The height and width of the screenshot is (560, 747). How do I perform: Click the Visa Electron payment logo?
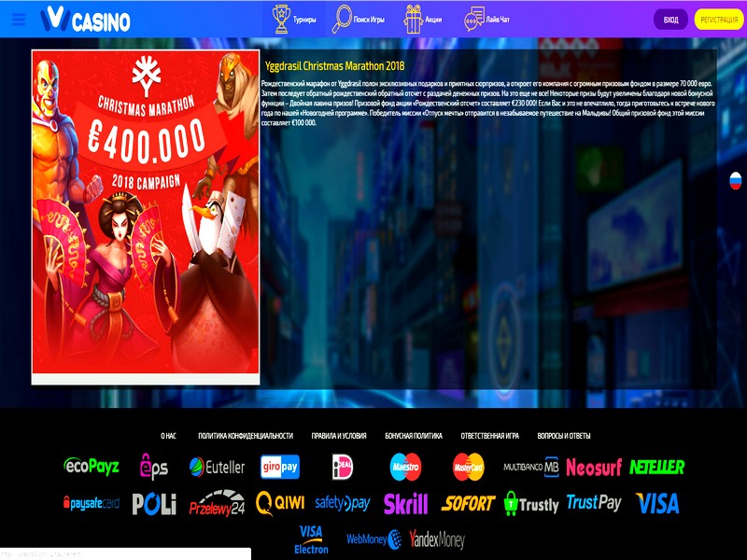coord(311,540)
